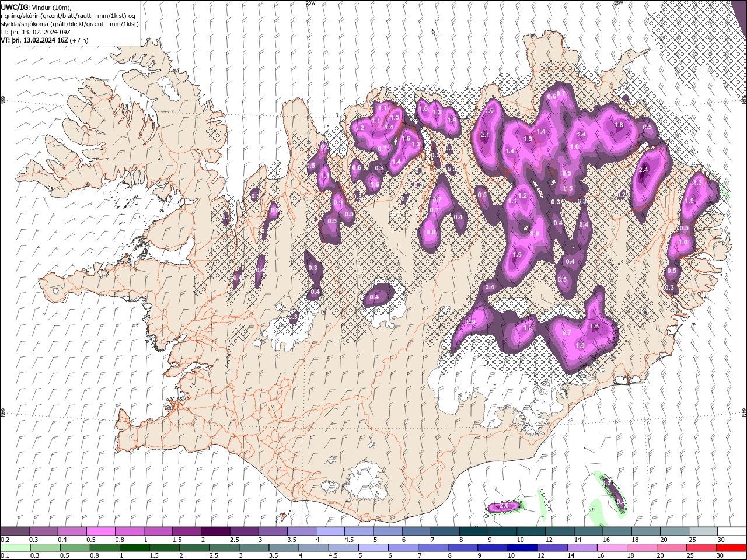This screenshot has width=747, height=560.
Task: Click the upper legend label 0.2
Action: click(x=5, y=540)
